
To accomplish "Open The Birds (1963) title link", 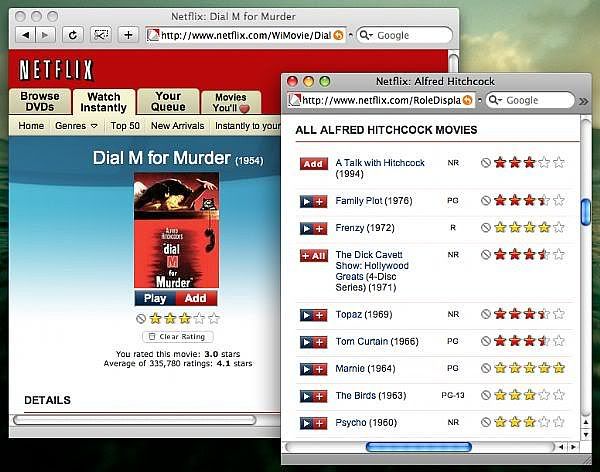I will pyautogui.click(x=371, y=395).
